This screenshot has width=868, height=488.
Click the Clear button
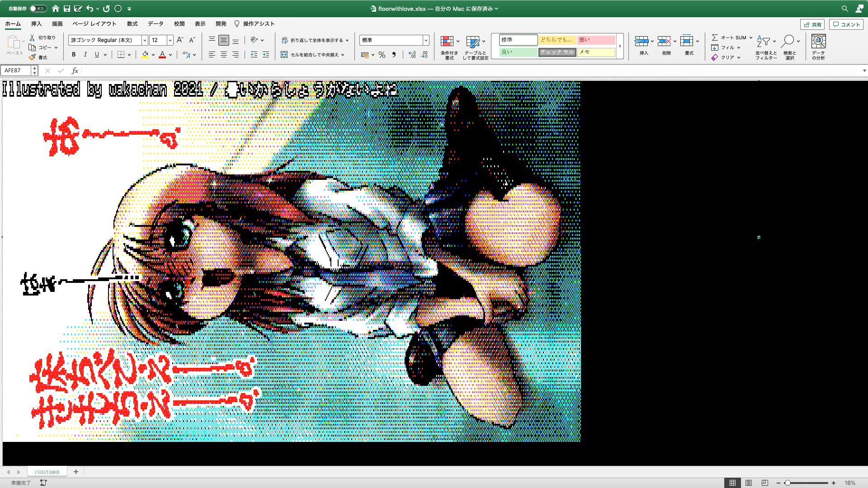(726, 57)
